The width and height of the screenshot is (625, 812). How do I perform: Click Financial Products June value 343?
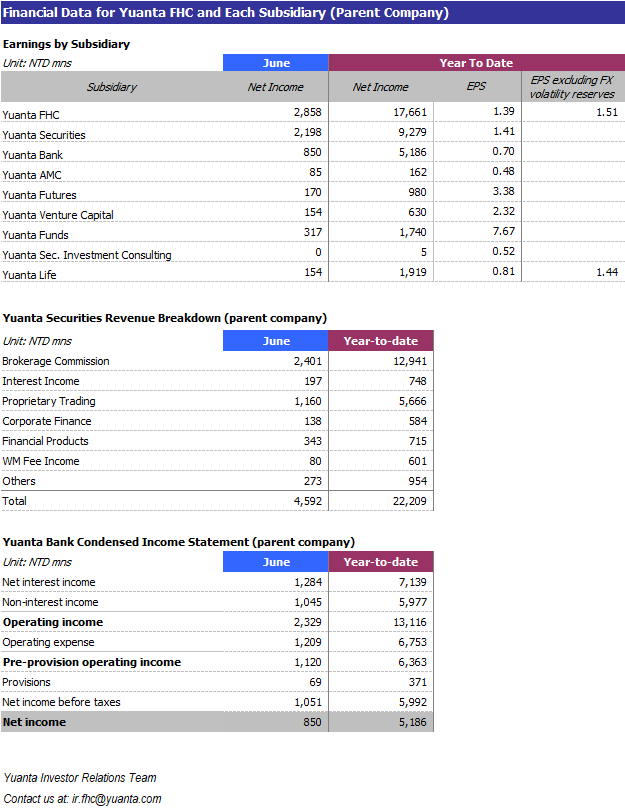(x=313, y=441)
